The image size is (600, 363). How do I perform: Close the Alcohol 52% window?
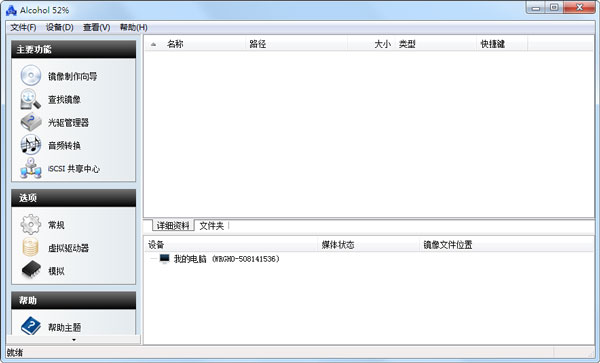pos(580,8)
